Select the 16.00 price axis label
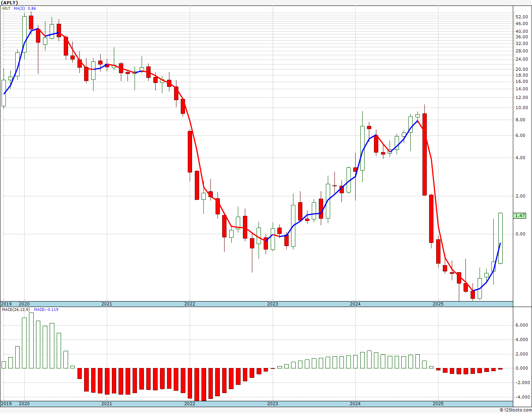 (x=522, y=81)
